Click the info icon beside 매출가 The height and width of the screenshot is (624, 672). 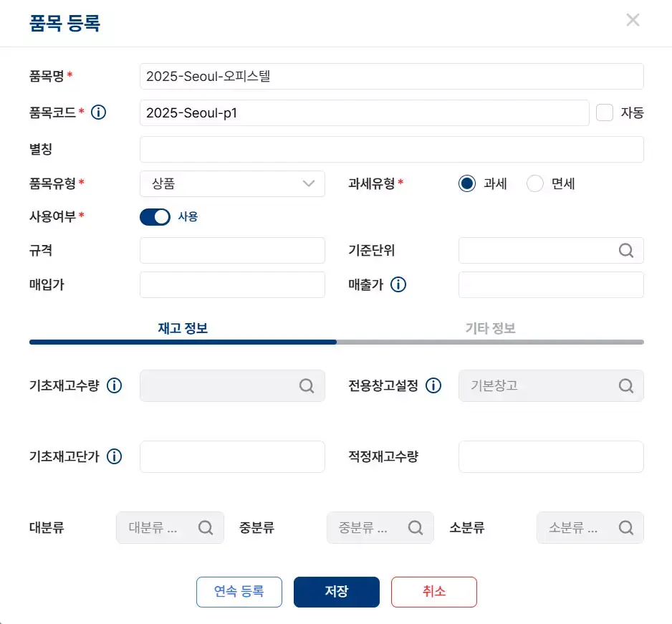point(398,284)
